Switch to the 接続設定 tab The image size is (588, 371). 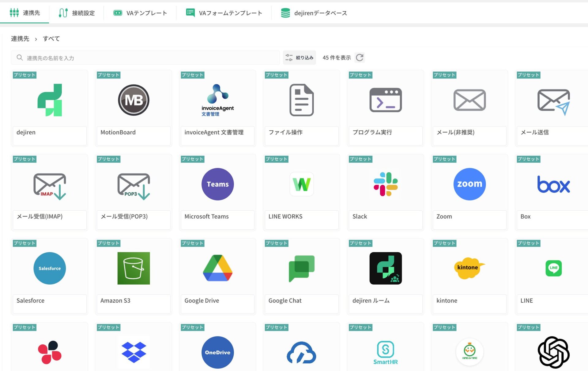click(x=77, y=13)
